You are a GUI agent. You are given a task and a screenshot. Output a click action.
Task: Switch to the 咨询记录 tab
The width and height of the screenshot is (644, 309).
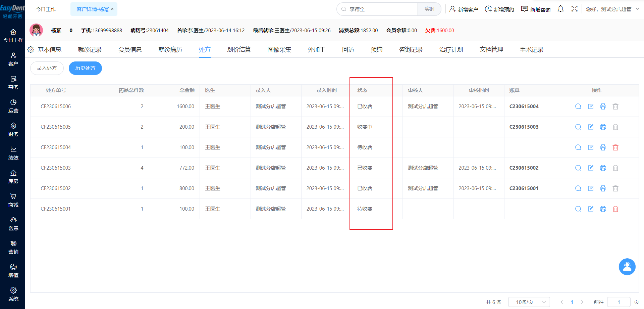[x=411, y=50]
